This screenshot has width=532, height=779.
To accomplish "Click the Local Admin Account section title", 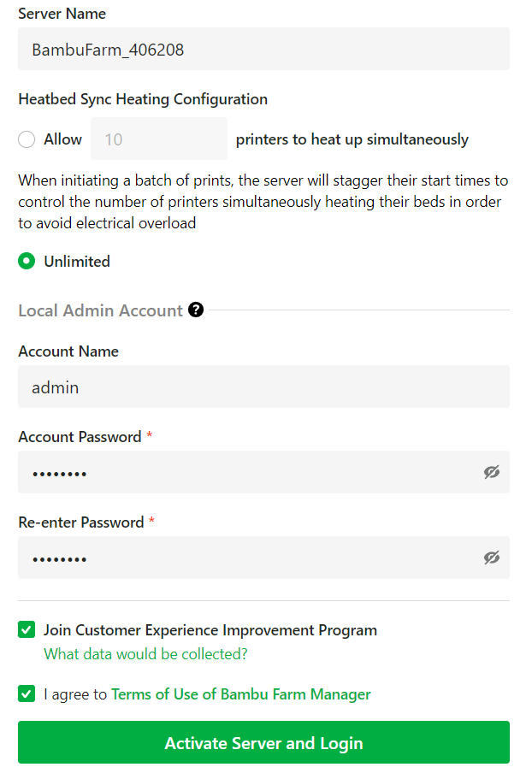I will tap(100, 310).
